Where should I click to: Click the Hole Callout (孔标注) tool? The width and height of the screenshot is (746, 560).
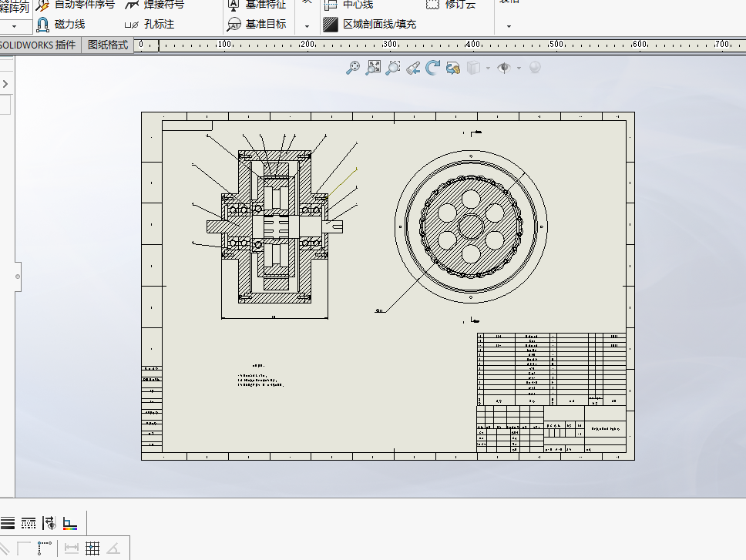tap(150, 24)
